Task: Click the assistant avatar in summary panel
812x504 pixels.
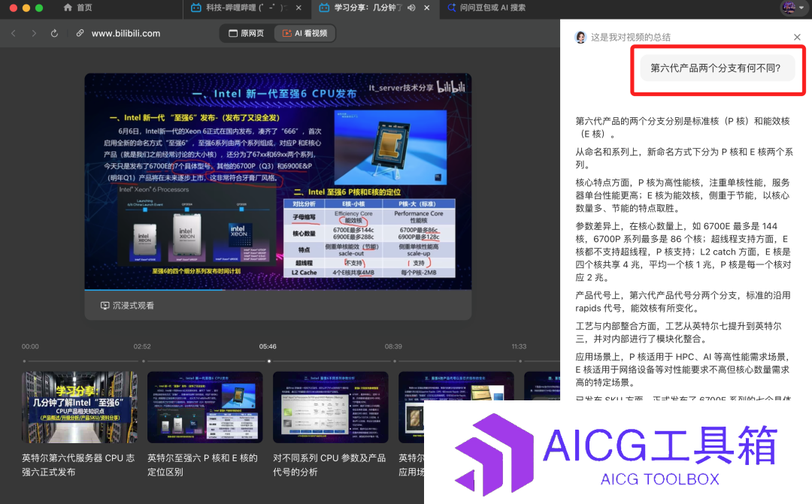Action: (x=580, y=38)
